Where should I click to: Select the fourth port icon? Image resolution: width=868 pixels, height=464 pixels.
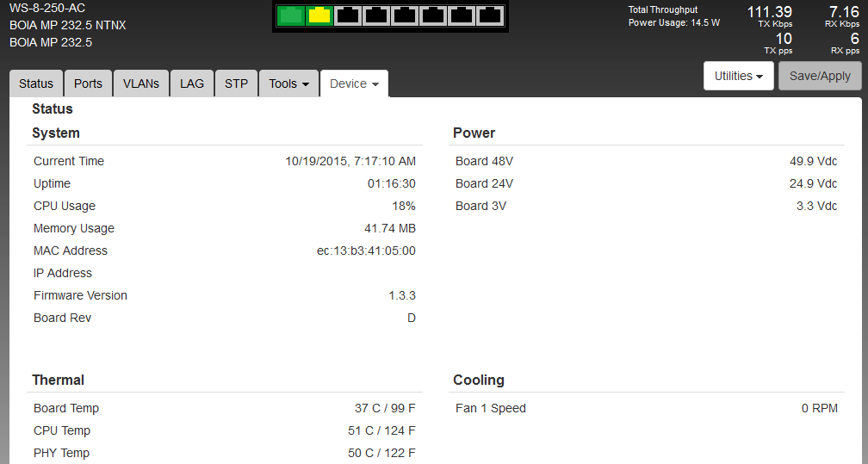376,15
